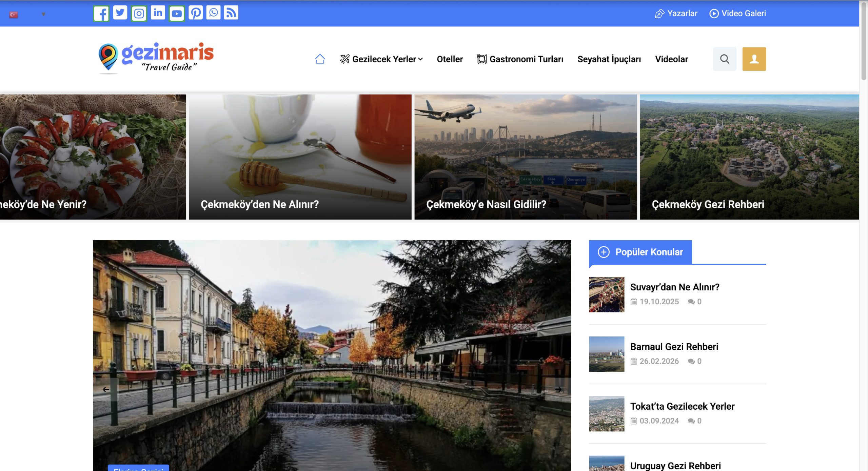Share via the WhatsApp icon
This screenshot has width=868, height=471.
pyautogui.click(x=213, y=13)
